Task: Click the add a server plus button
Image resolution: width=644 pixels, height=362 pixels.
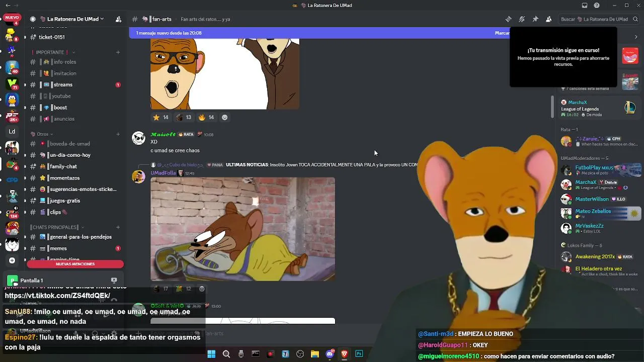Action: pos(12,260)
